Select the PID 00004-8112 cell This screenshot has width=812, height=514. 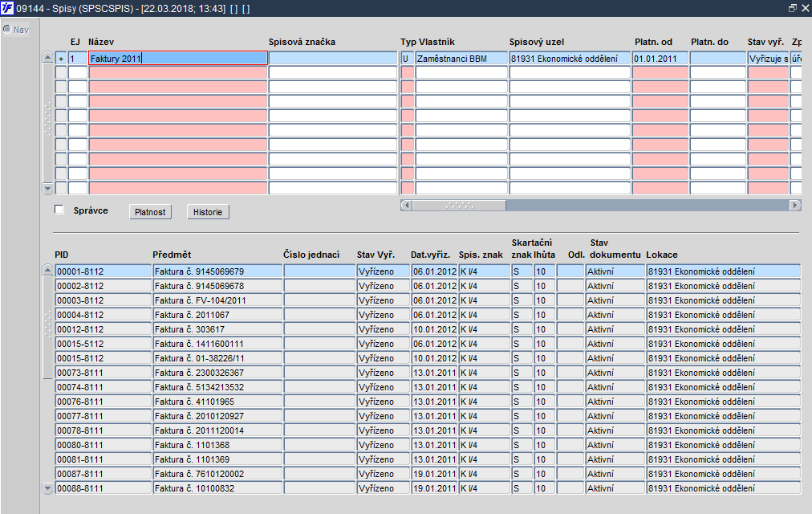tap(104, 315)
